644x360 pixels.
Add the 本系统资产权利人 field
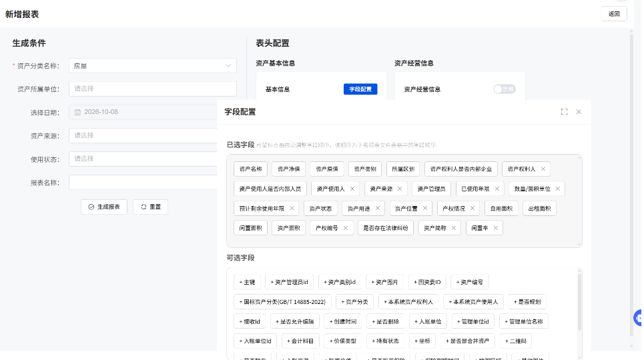coord(408,302)
